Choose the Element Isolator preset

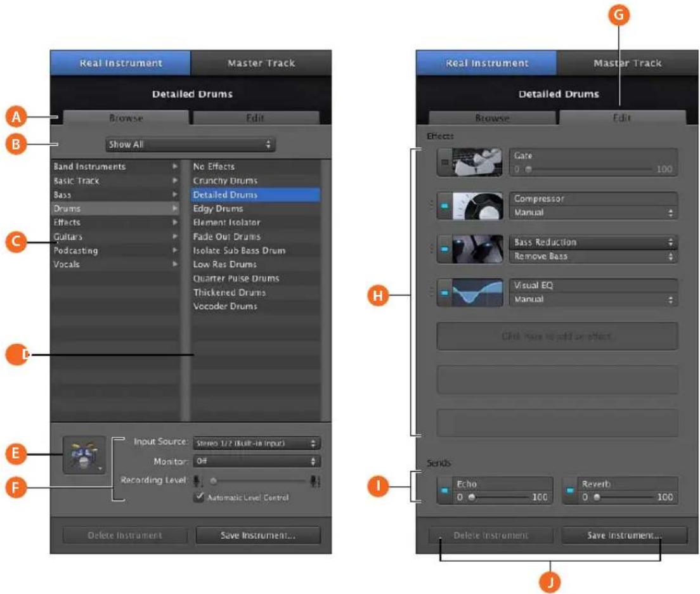click(x=256, y=223)
